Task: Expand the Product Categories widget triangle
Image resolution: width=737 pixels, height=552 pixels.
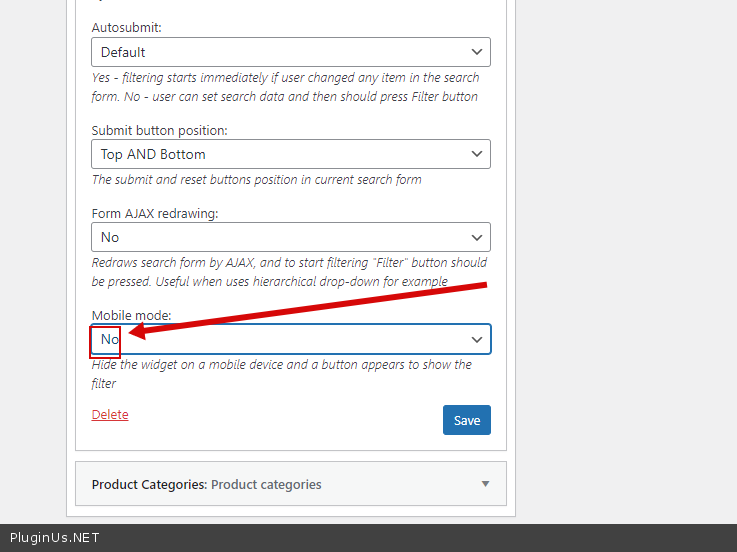Action: pos(485,484)
